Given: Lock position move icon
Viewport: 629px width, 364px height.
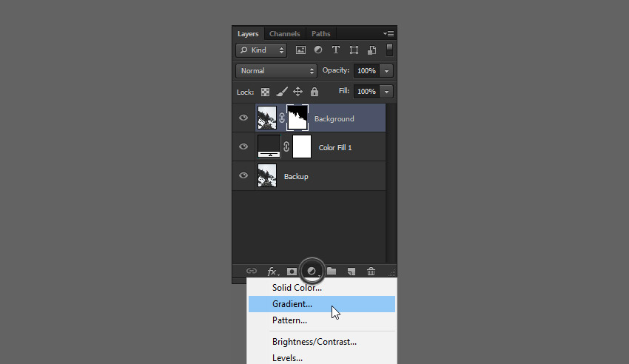Looking at the screenshot, I should 297,92.
